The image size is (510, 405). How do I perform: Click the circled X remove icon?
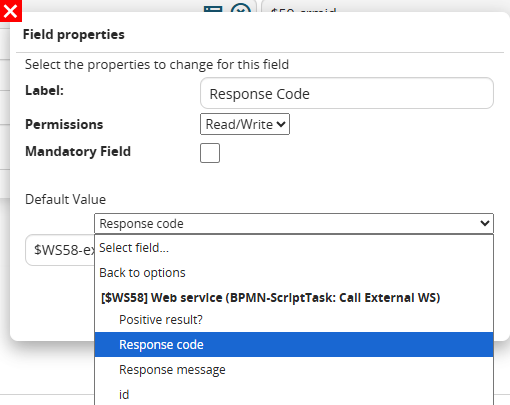pyautogui.click(x=241, y=8)
